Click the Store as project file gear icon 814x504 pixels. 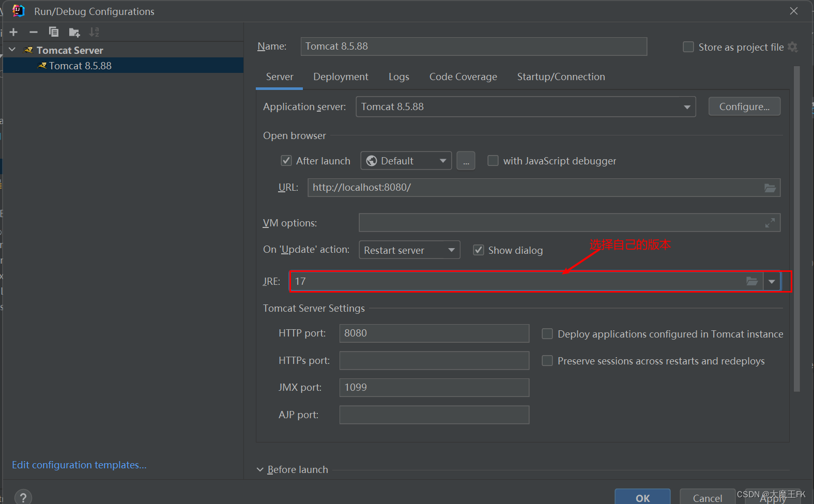(793, 47)
